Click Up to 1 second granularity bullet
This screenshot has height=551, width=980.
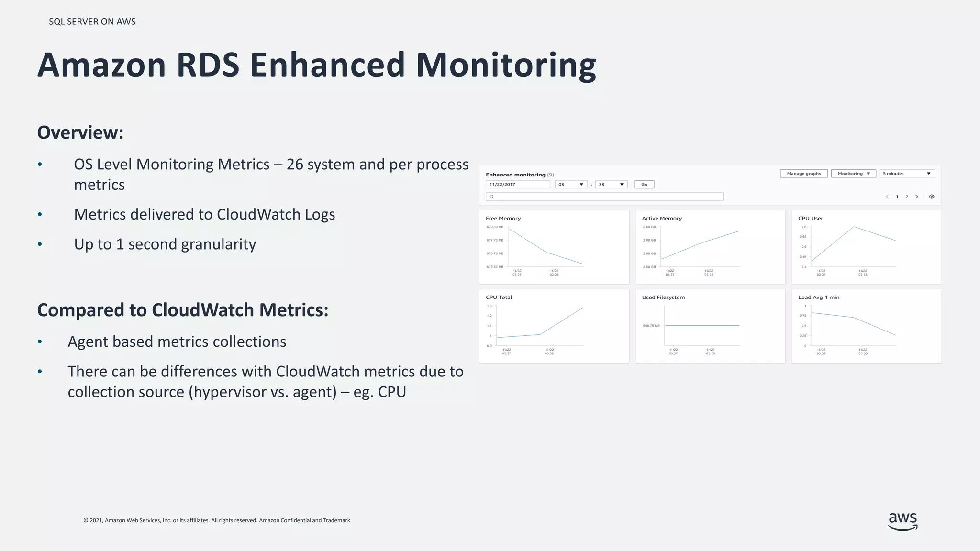tap(165, 244)
